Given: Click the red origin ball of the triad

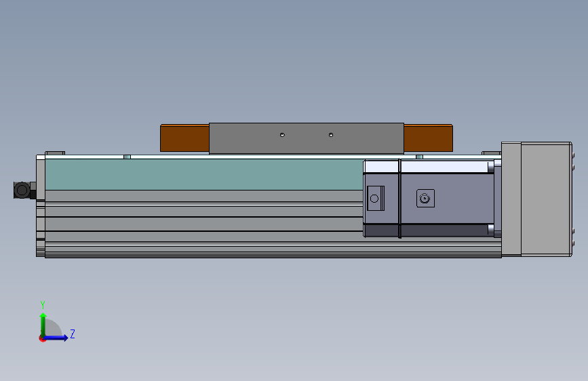Looking at the screenshot, I should 41,338.
